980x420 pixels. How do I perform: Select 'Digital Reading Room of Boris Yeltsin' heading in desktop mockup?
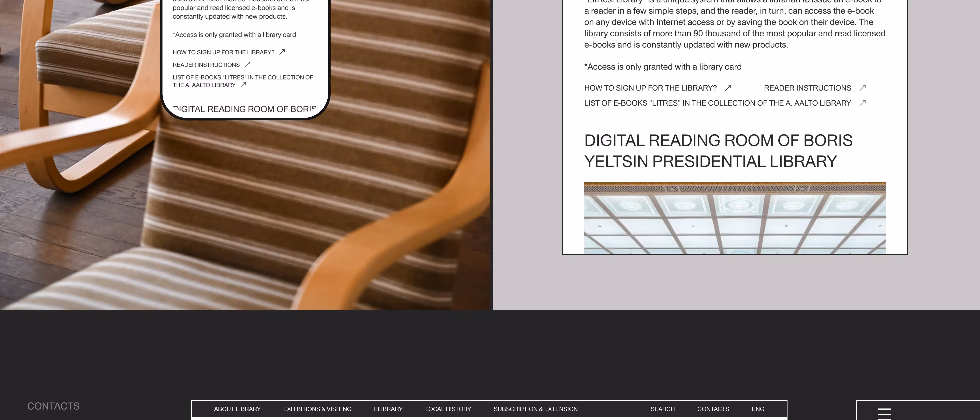pyautogui.click(x=718, y=151)
